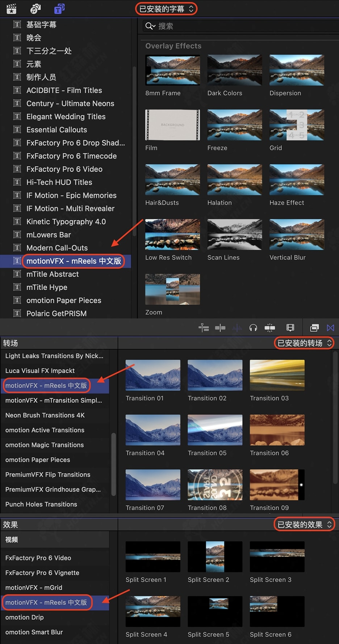
Task: Click into the 搜索 search field
Action: pyautogui.click(x=241, y=26)
